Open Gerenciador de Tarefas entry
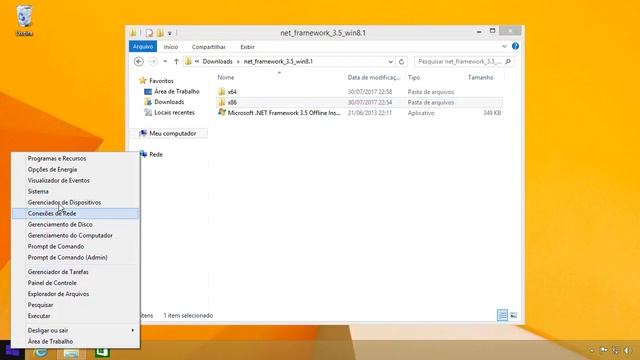This screenshot has width=640, height=360. pos(76,272)
